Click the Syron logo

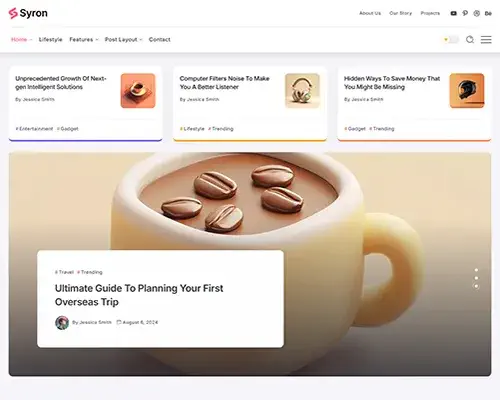point(28,13)
